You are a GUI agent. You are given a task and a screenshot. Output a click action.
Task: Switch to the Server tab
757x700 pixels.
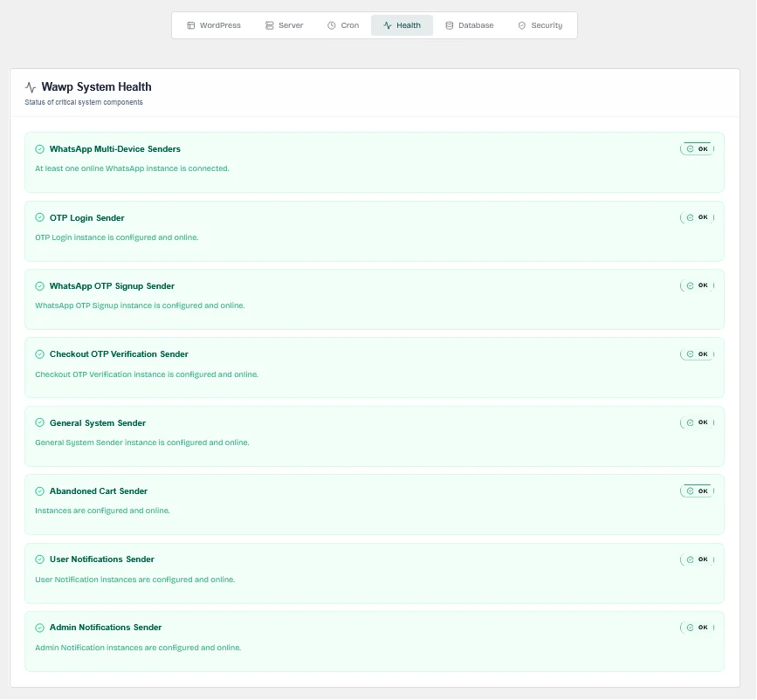[284, 25]
